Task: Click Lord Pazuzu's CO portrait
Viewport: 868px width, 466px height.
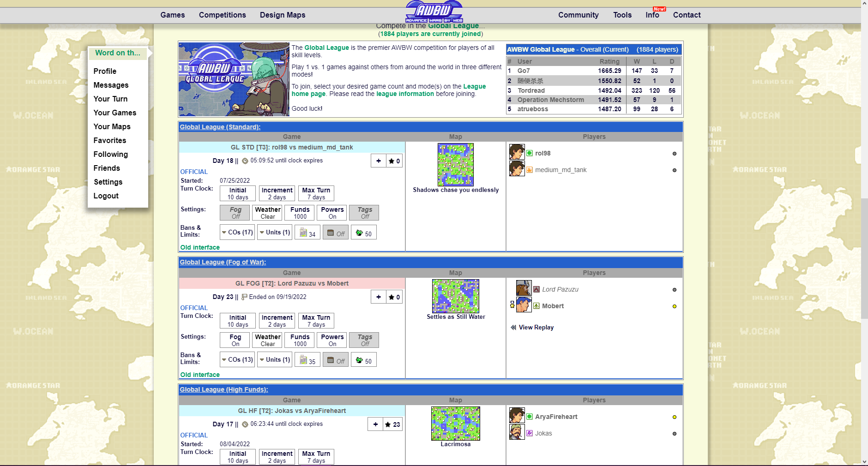Action: tap(524, 288)
